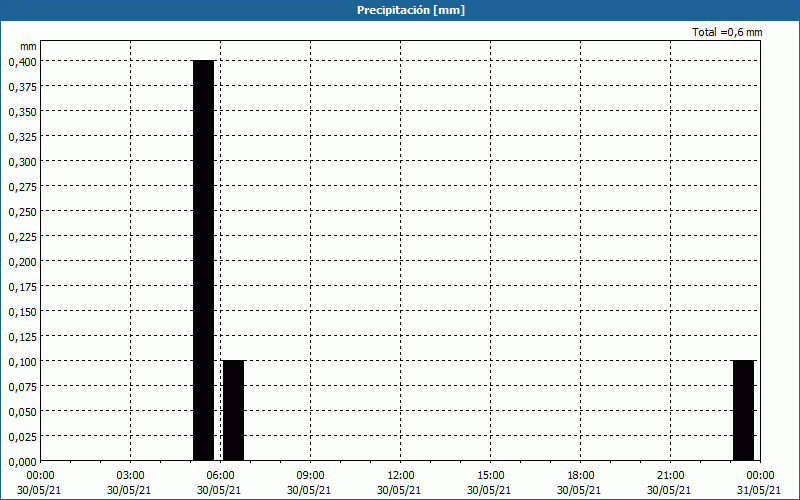Click the 0,025 y-axis value
The image size is (800, 500).
(x=22, y=436)
